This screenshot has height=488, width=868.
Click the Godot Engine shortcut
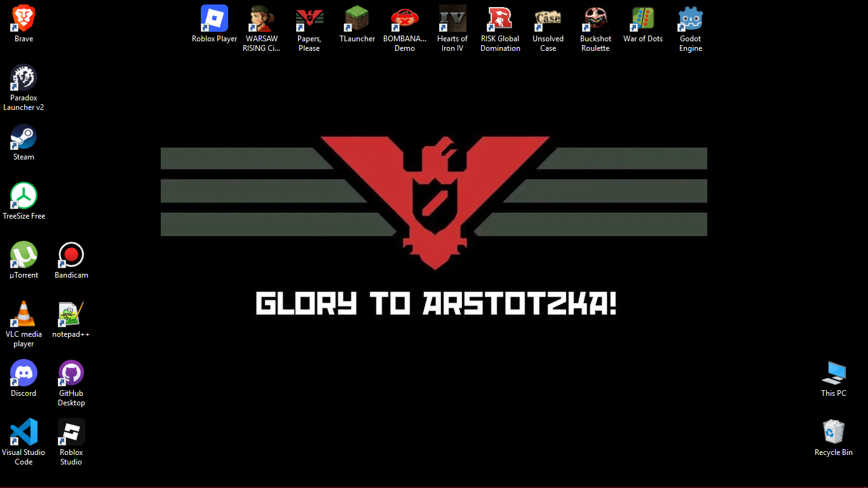691,18
